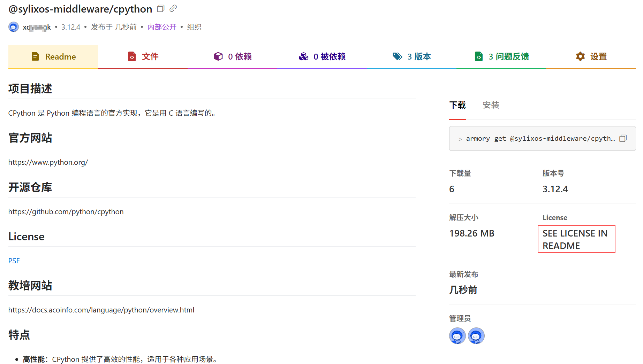Open the 设置 tab
The width and height of the screenshot is (643, 364).
pos(591,56)
